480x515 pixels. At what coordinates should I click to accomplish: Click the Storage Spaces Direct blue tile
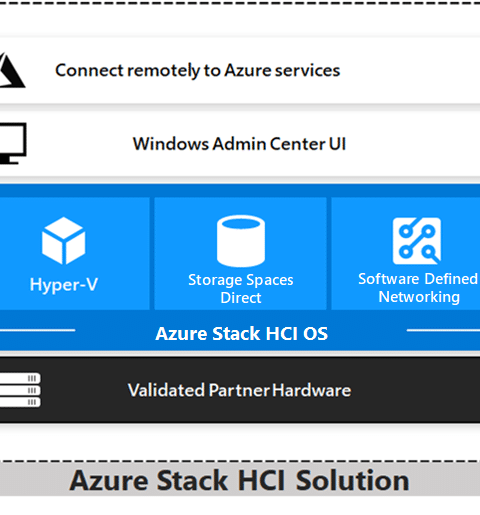(x=240, y=253)
